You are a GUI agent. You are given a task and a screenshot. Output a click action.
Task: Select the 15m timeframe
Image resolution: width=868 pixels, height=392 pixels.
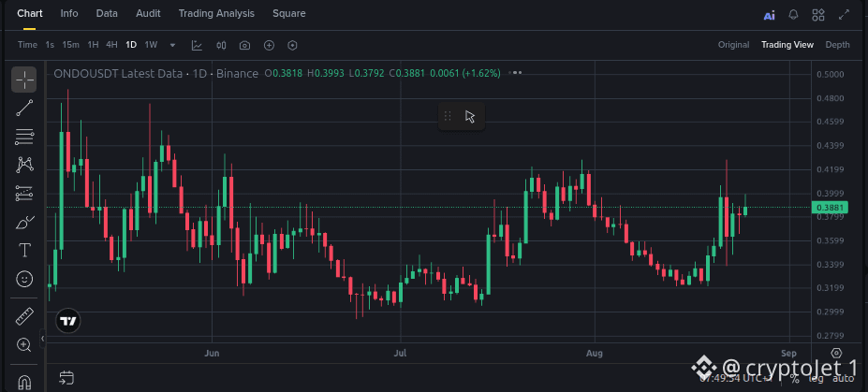70,45
